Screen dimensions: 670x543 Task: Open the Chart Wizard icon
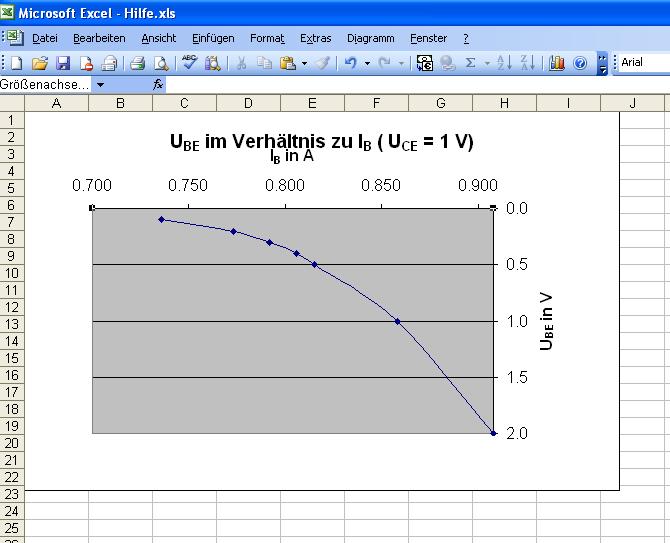(557, 63)
